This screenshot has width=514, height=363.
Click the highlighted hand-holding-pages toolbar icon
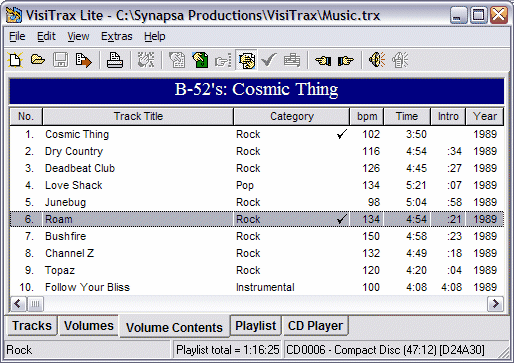coord(246,60)
